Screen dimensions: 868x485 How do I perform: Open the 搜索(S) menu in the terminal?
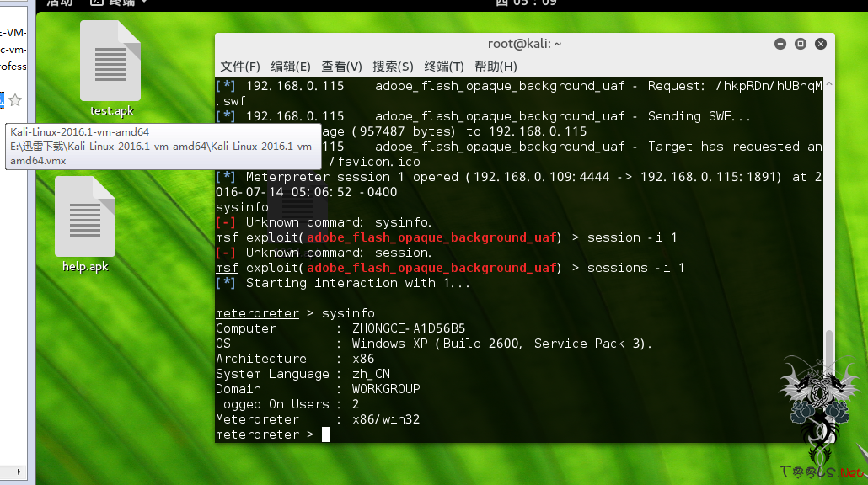coord(393,67)
